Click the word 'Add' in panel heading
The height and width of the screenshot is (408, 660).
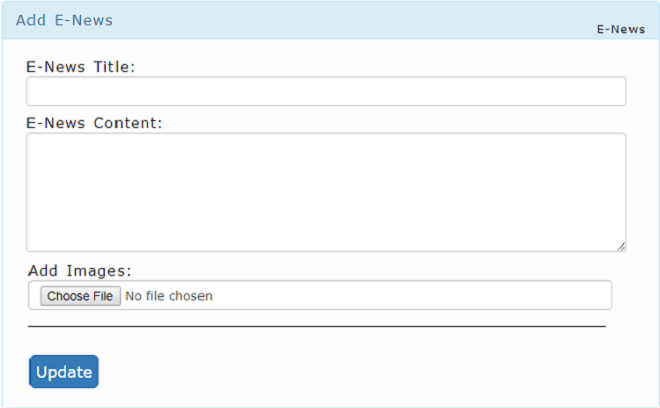(31, 20)
